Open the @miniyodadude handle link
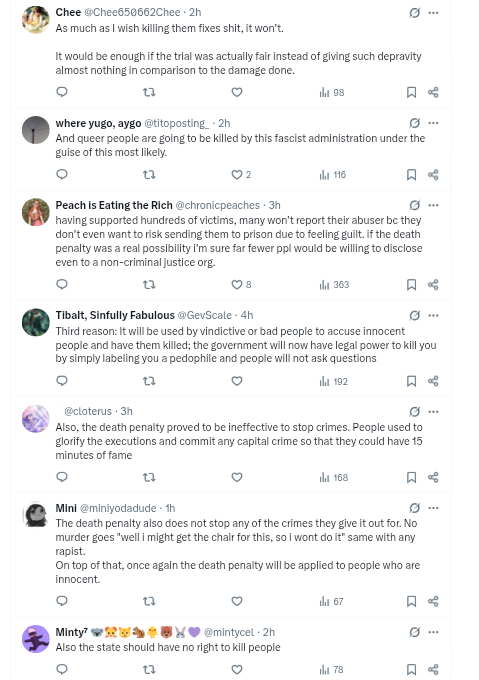This screenshot has width=479, height=680. pyautogui.click(x=118, y=508)
